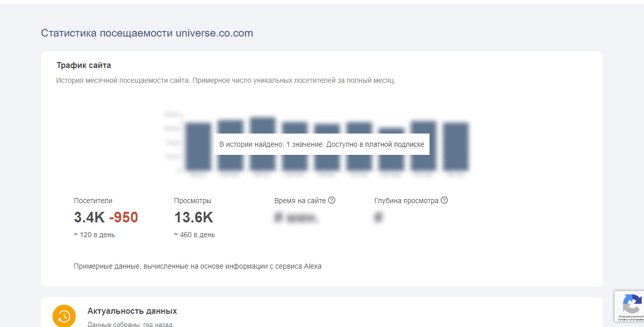Click the question mark next to "Глубина просмотра"

click(x=444, y=200)
